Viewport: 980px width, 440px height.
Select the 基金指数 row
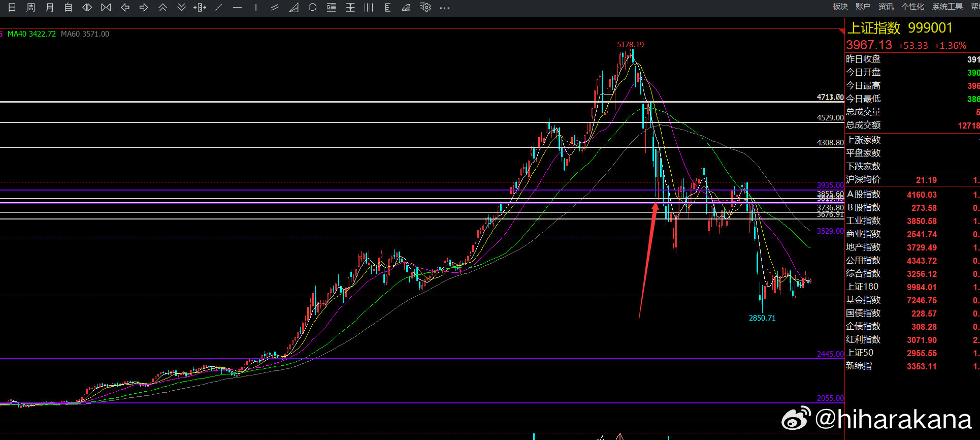[912, 300]
